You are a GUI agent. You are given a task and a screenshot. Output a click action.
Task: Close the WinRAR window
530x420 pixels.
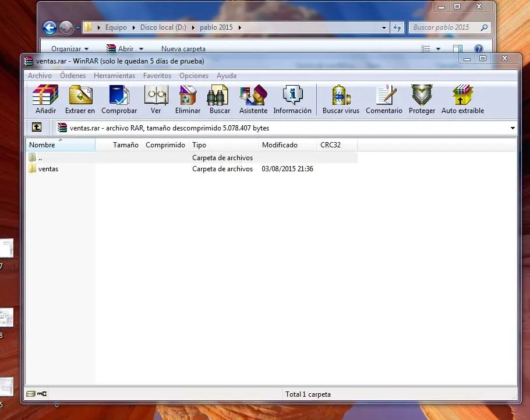(504, 58)
